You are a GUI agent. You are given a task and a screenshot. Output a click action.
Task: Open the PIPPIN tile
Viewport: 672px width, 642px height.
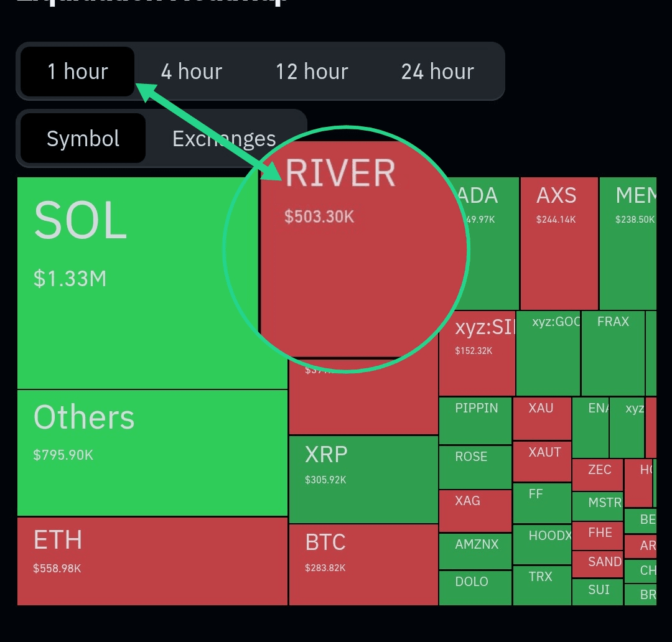[476, 421]
